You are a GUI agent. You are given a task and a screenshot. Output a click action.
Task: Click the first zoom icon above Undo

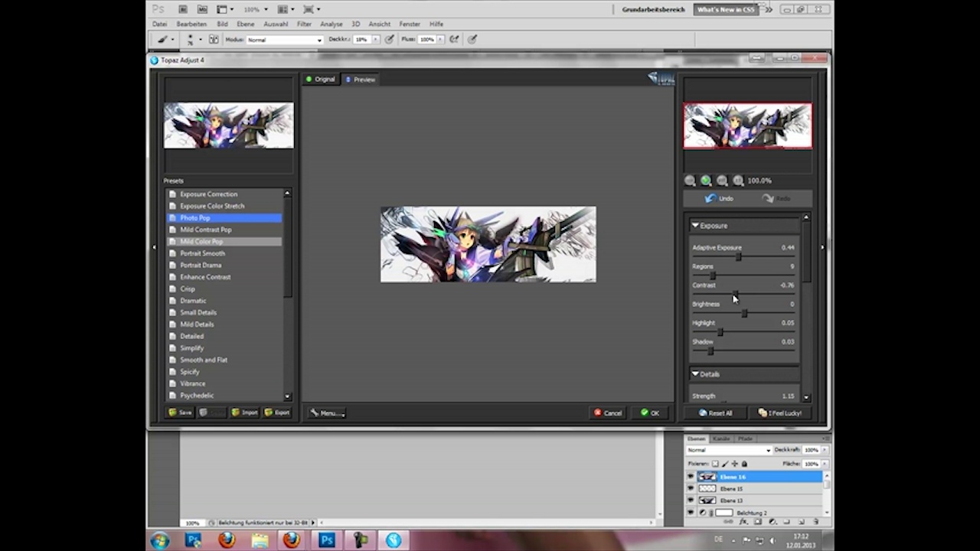coord(690,181)
